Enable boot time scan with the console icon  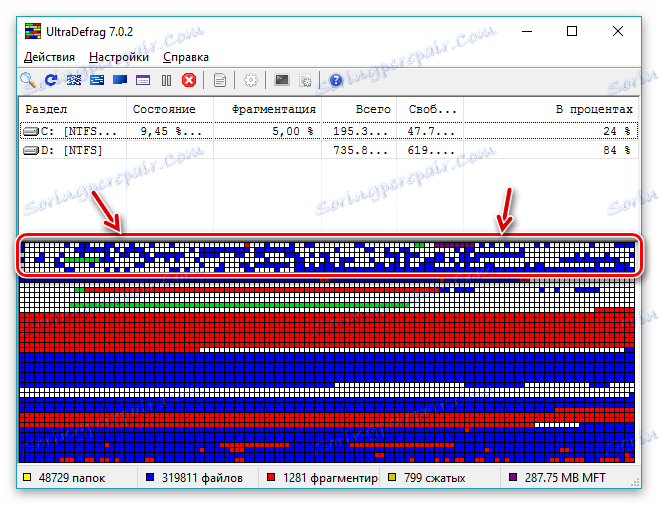pyautogui.click(x=282, y=80)
